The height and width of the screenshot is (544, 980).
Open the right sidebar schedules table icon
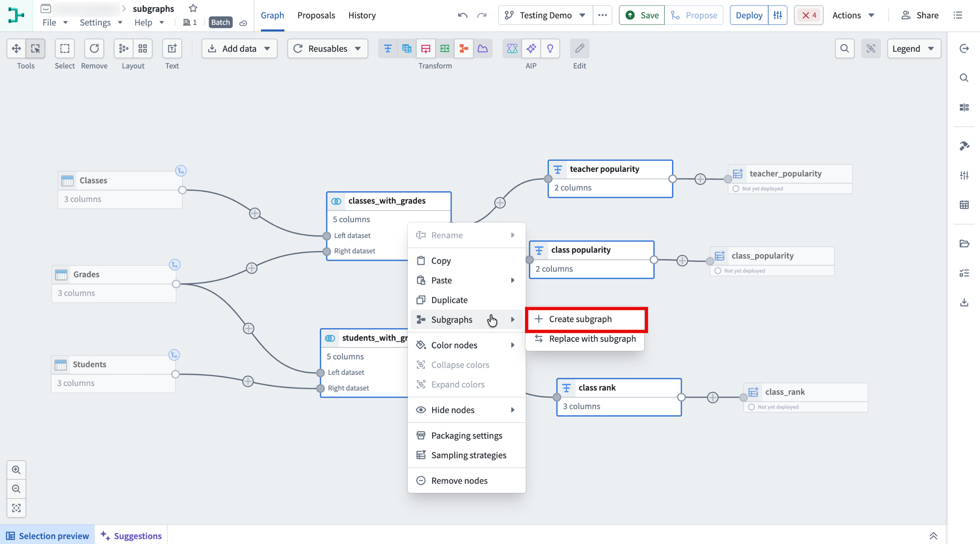click(x=964, y=205)
